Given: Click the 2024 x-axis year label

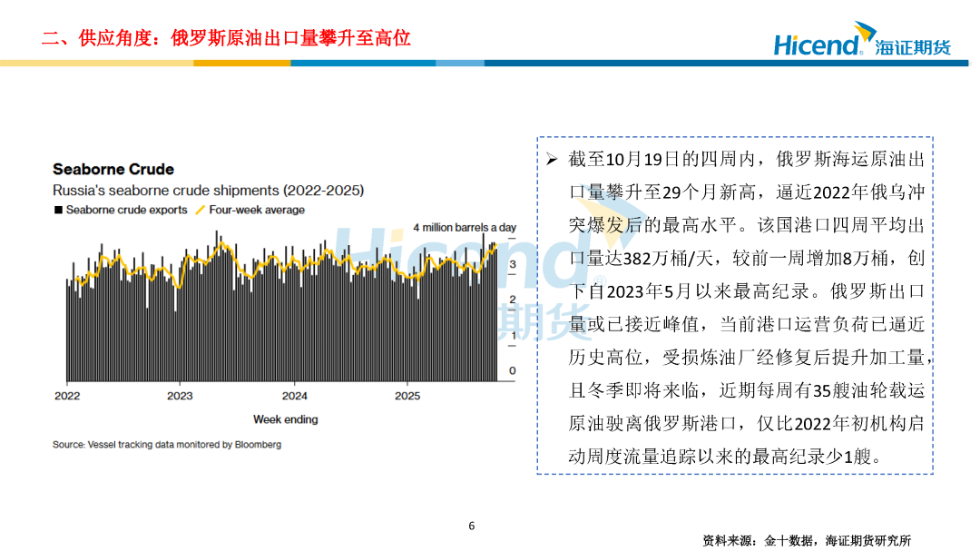Looking at the screenshot, I should coord(294,396).
